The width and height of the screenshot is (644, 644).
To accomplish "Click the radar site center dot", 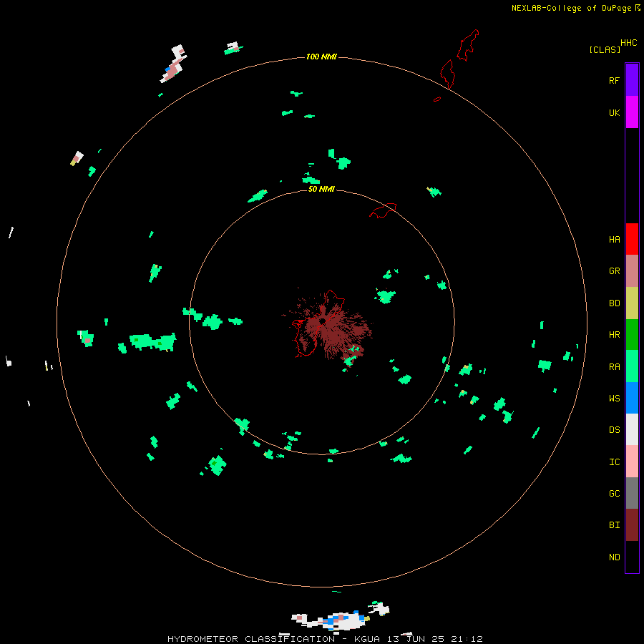I will [323, 321].
